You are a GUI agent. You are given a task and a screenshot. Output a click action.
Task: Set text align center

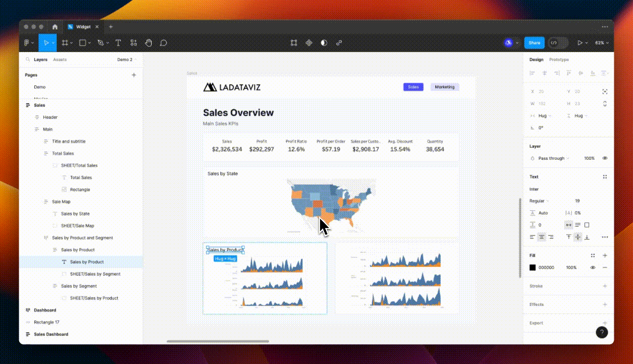point(541,237)
